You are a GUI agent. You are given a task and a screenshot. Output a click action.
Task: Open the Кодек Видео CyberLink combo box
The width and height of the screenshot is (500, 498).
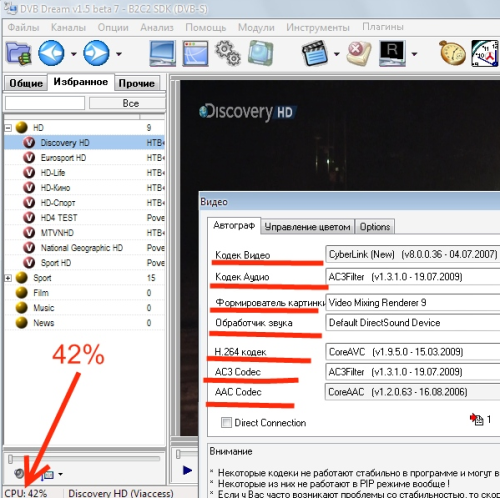tap(413, 254)
